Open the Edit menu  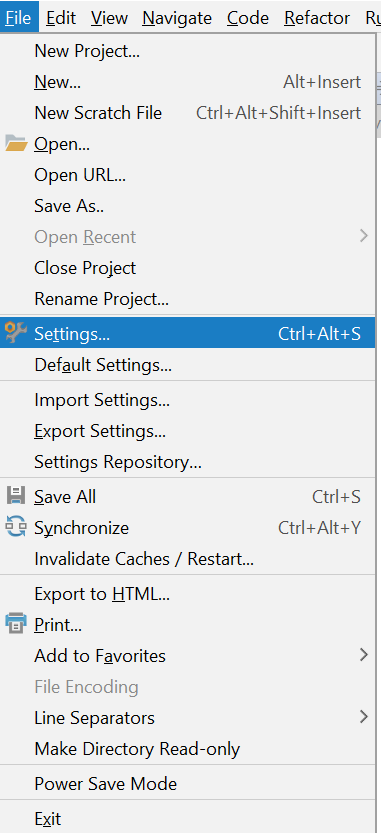[61, 18]
